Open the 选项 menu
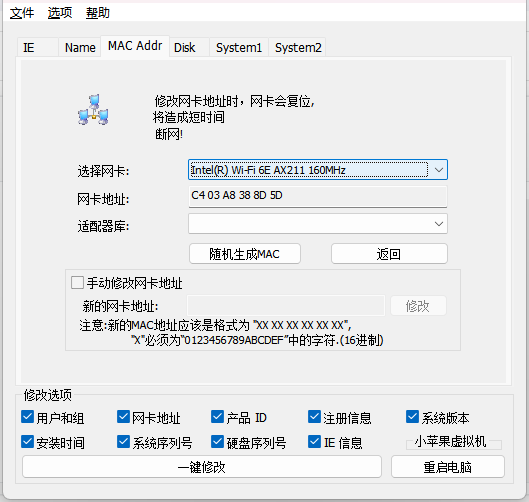 (x=60, y=13)
